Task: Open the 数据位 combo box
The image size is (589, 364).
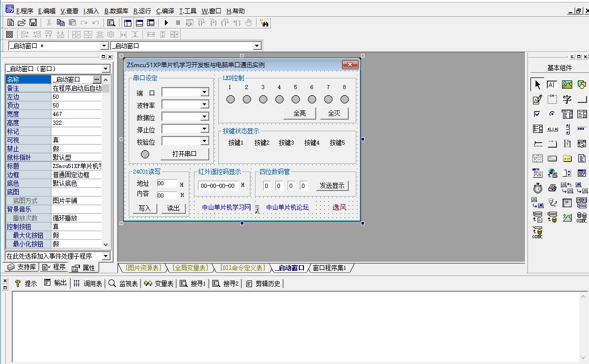Action: tap(204, 117)
